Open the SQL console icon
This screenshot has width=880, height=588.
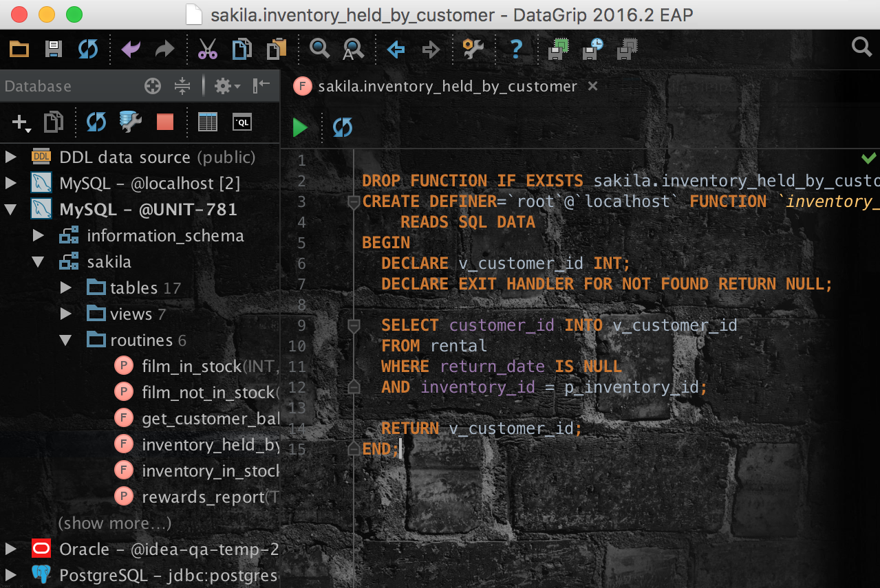242,122
